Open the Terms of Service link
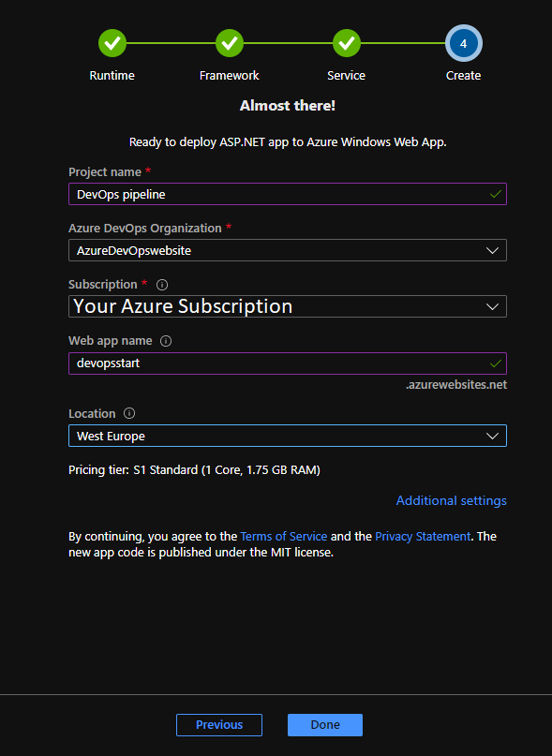 pyautogui.click(x=284, y=537)
